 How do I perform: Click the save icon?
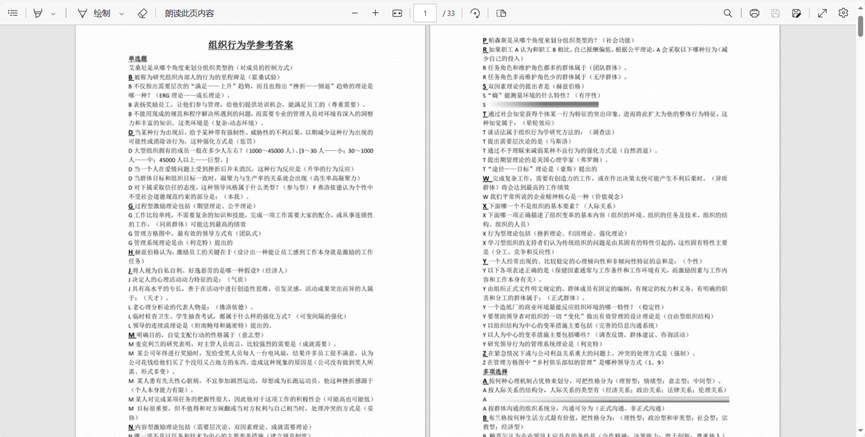click(777, 14)
